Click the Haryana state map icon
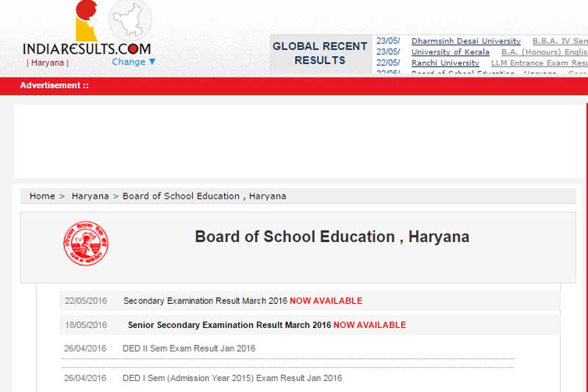The image size is (588, 392). [130, 20]
